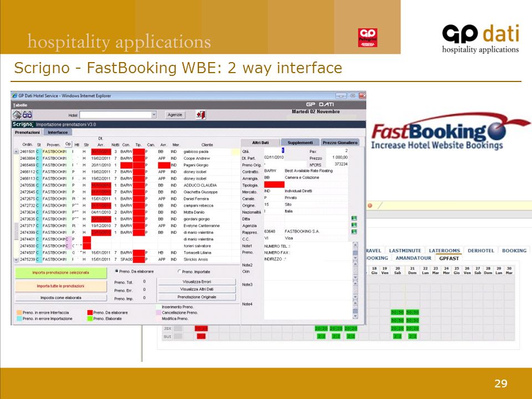The image size is (532, 399).
Task: Click the red 'Preno. Da elaborare' legend swatch
Action: pyautogui.click(x=90, y=313)
